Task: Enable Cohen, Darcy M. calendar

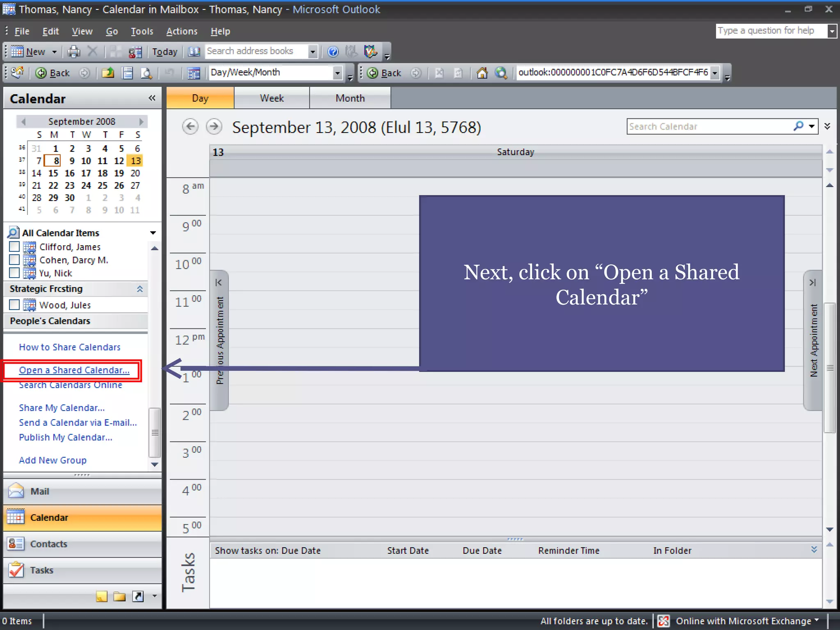Action: [14, 260]
